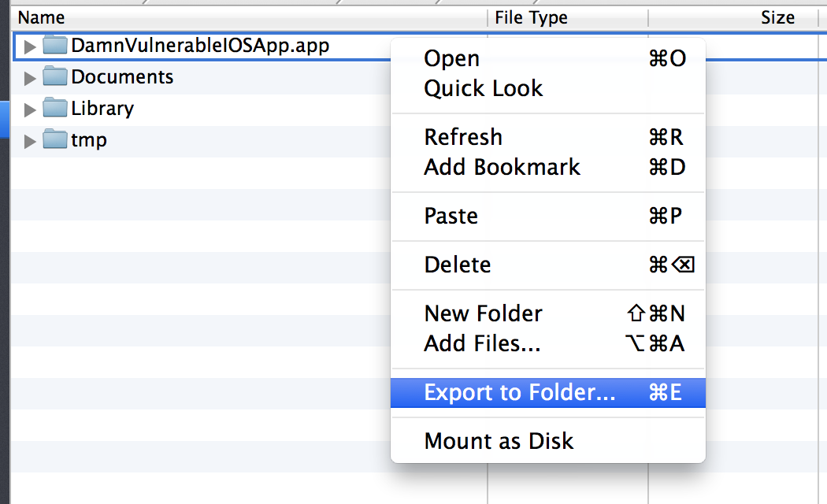Click Export to Folder... menu item
Screen dimensions: 827x504
[x=548, y=393]
